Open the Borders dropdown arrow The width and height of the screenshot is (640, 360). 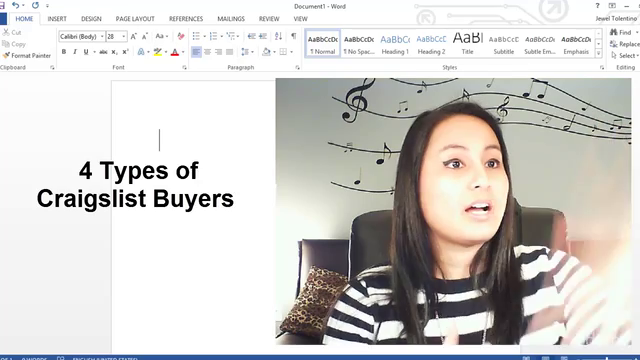(291, 52)
